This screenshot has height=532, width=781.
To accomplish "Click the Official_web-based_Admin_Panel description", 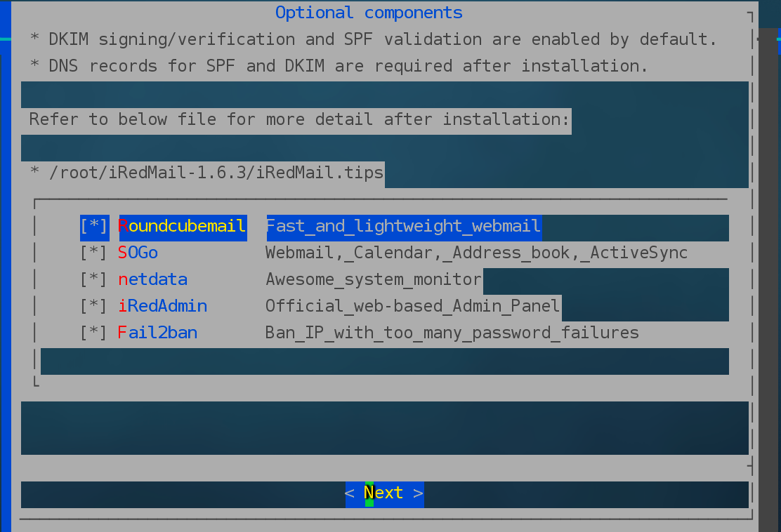I will pyautogui.click(x=413, y=307).
